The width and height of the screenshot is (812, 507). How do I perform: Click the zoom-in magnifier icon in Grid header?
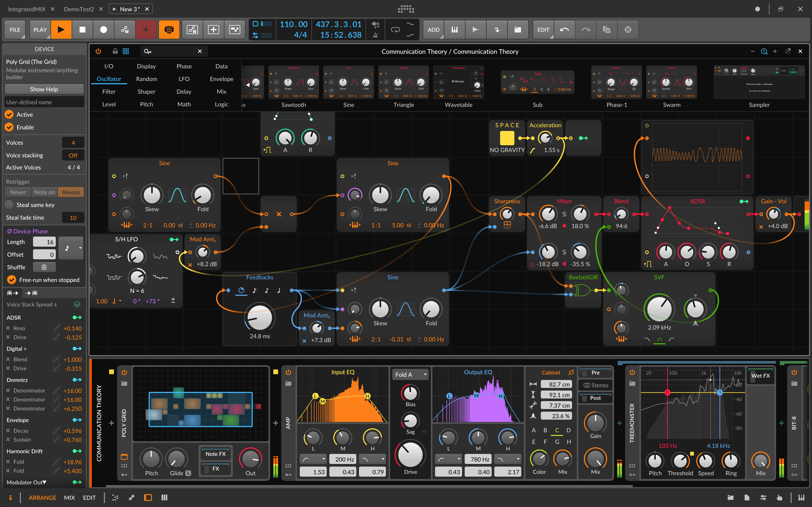[764, 51]
